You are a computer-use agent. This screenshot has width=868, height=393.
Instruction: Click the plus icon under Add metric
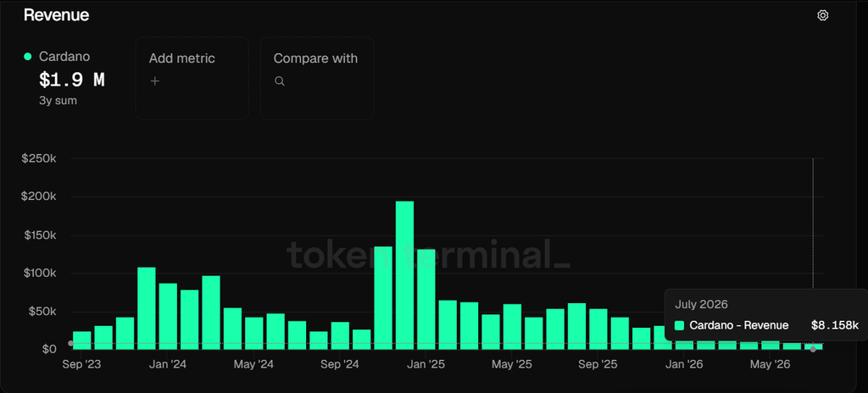pos(155,81)
